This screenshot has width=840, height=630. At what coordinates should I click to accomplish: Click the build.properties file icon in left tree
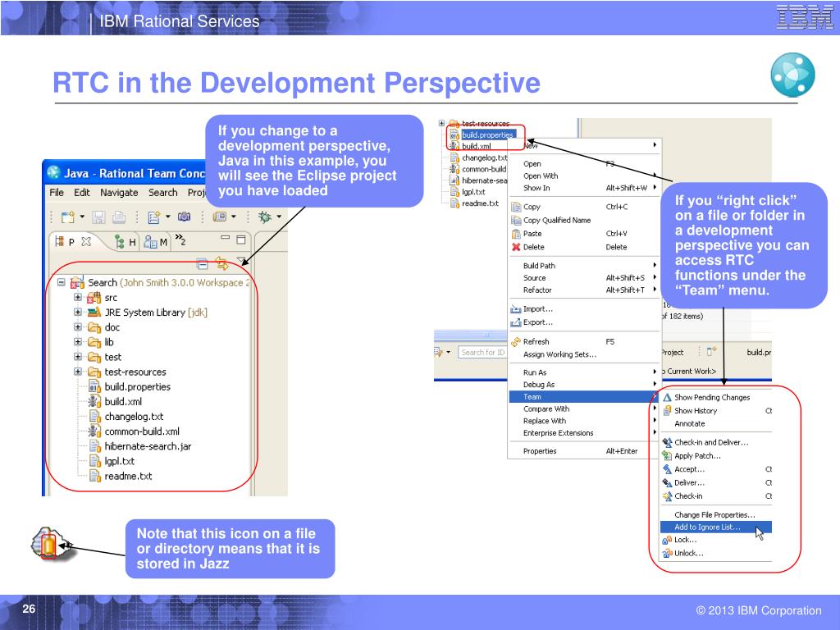[94, 386]
